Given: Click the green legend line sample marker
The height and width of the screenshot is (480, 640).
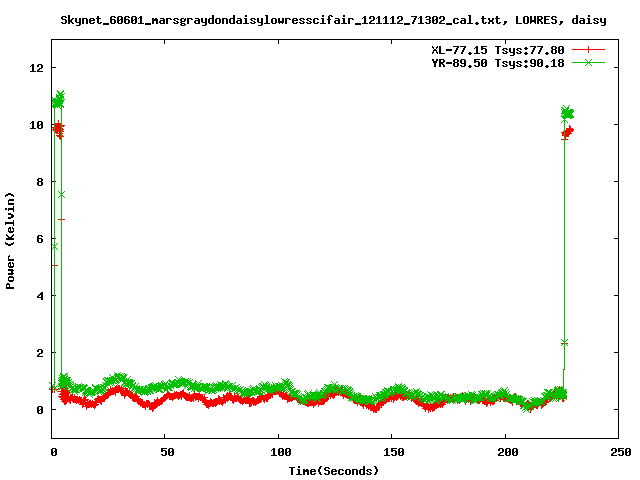Looking at the screenshot, I should (588, 62).
